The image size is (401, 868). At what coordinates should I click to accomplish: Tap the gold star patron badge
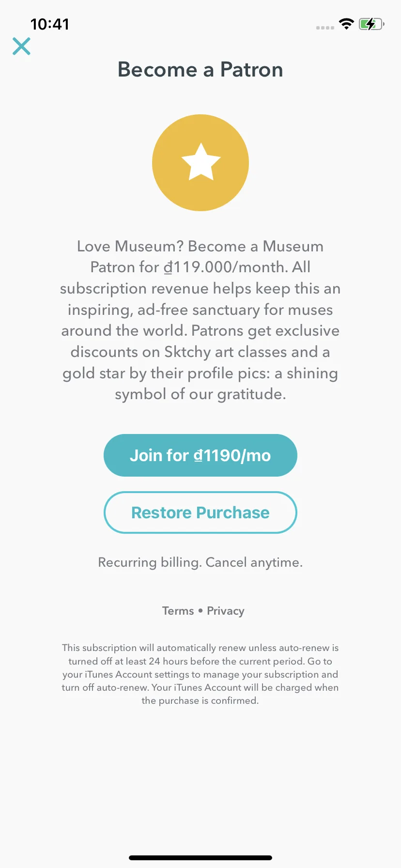tap(200, 163)
